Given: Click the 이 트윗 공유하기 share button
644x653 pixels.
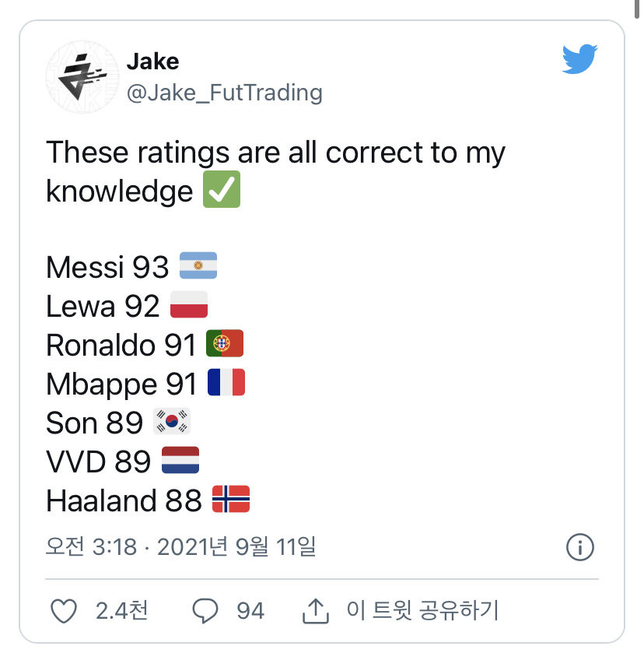Looking at the screenshot, I should click(422, 611).
